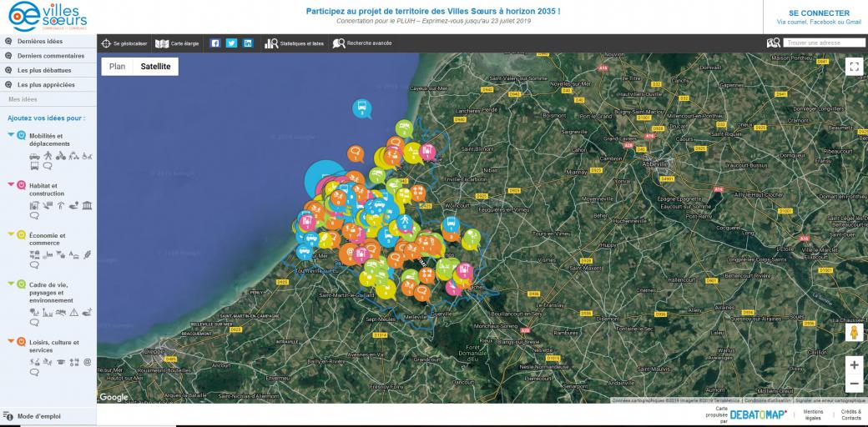Image resolution: width=868 pixels, height=427 pixels.
Task: Select the classical building icon under Habitat et construction
Action: pos(88,206)
